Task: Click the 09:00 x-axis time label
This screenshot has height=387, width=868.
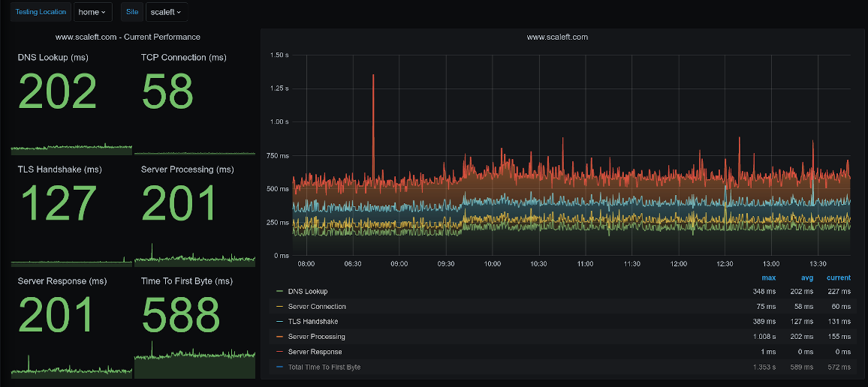Action: (399, 264)
